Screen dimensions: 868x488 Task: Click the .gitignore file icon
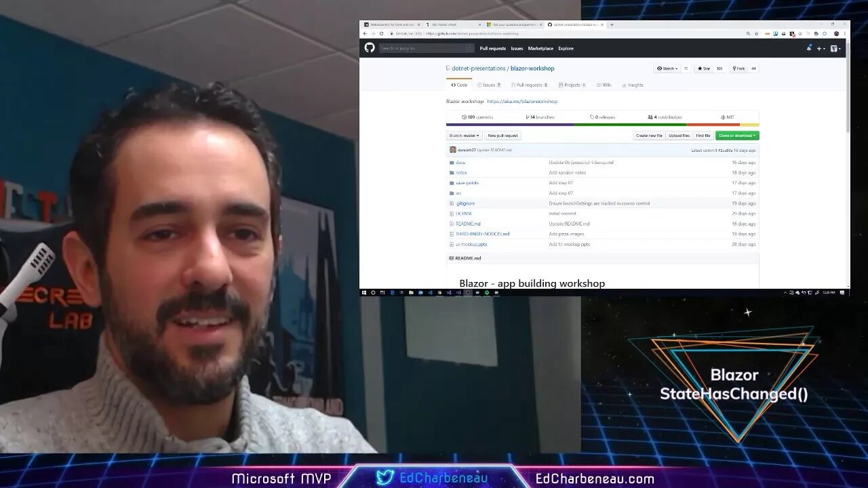click(x=451, y=203)
